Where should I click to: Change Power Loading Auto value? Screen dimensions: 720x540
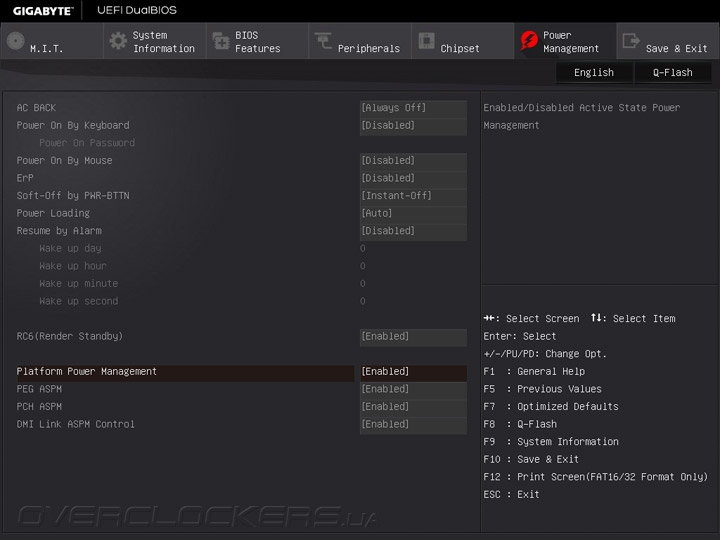tap(413, 213)
